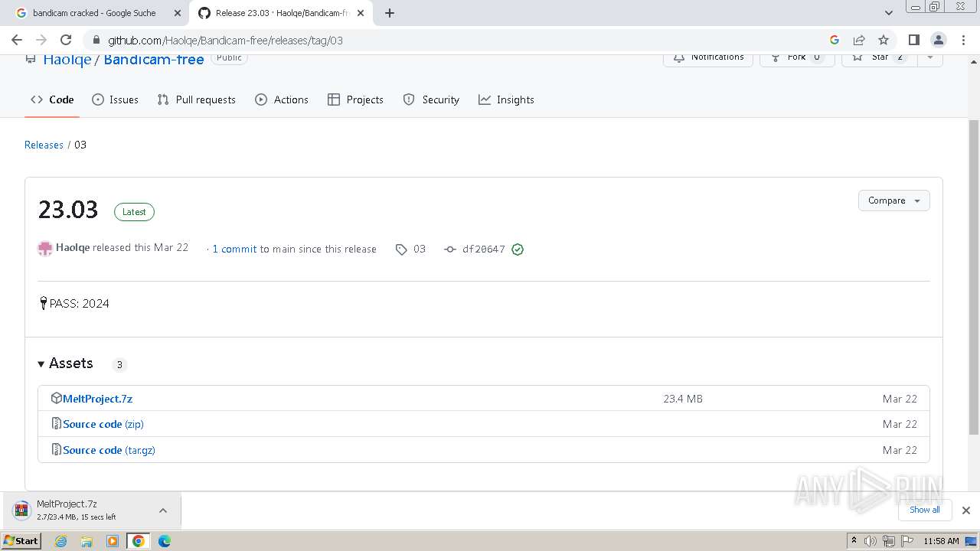Open the tab search dropdown arrow
980x551 pixels.
point(888,13)
